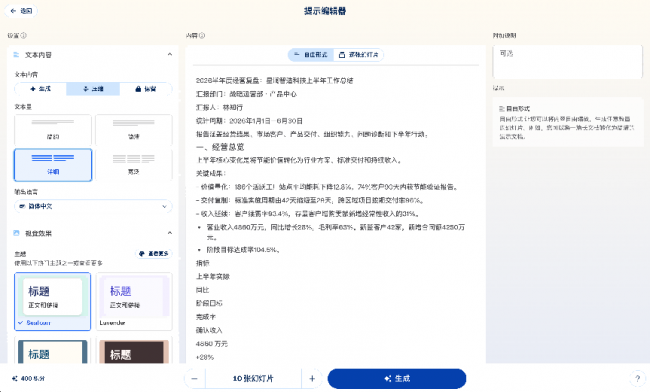
Task: Select the dark brown theme thumbnail
Action: (x=134, y=351)
